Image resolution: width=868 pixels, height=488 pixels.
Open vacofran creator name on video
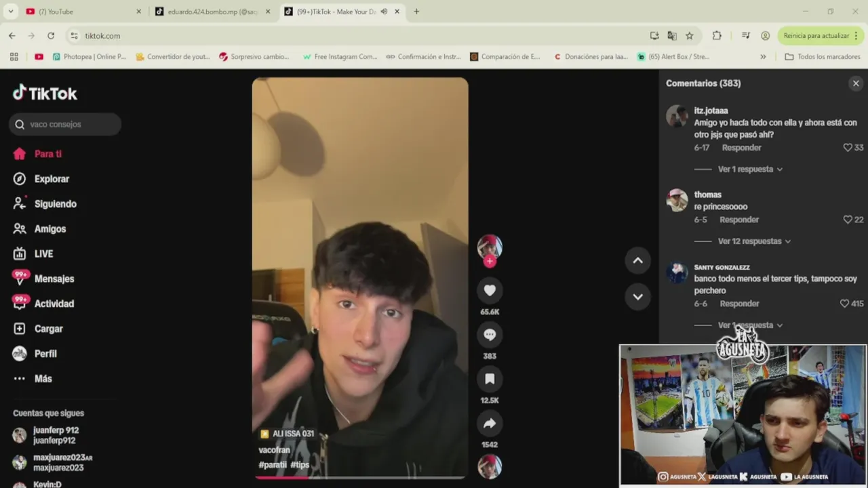coord(274,450)
